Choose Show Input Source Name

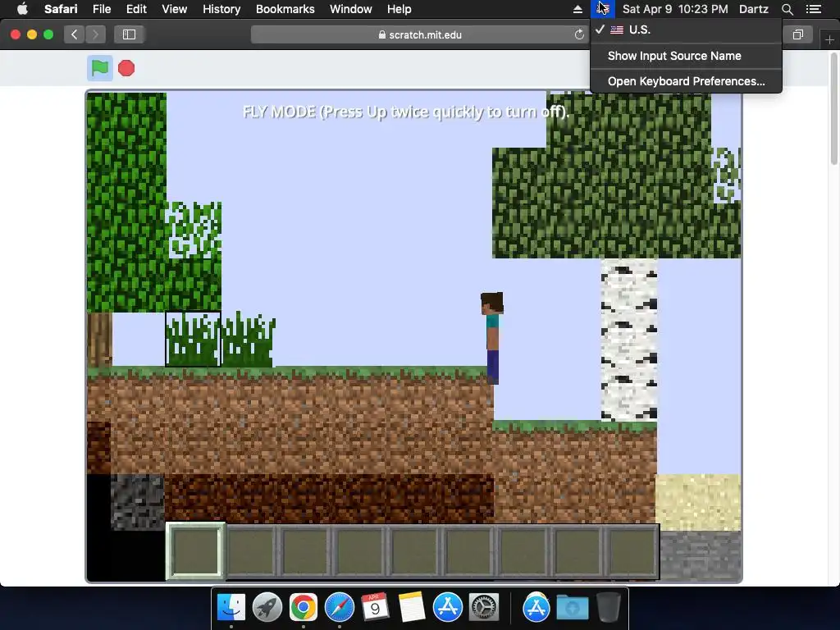[x=686, y=56]
